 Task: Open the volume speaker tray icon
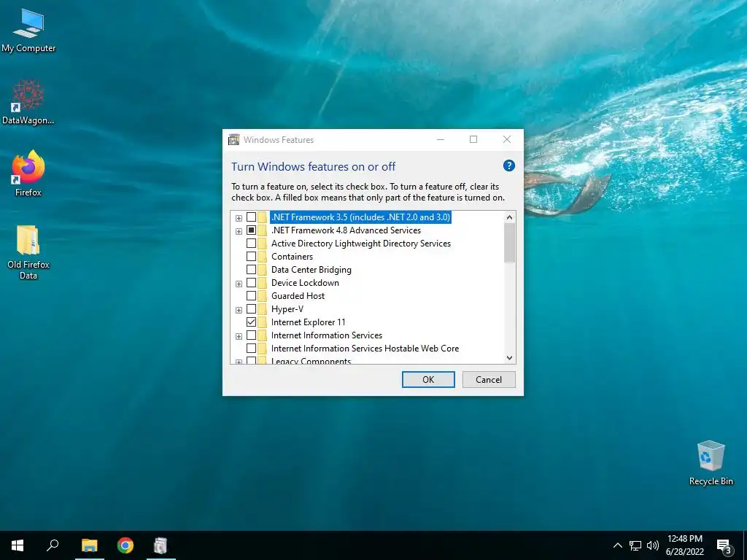coord(653,545)
